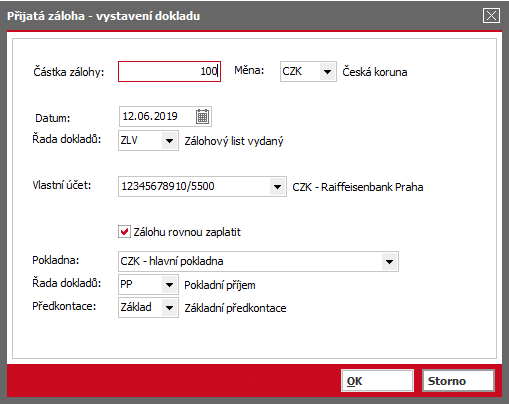Focus the Částka zálohy amount field

[169, 71]
